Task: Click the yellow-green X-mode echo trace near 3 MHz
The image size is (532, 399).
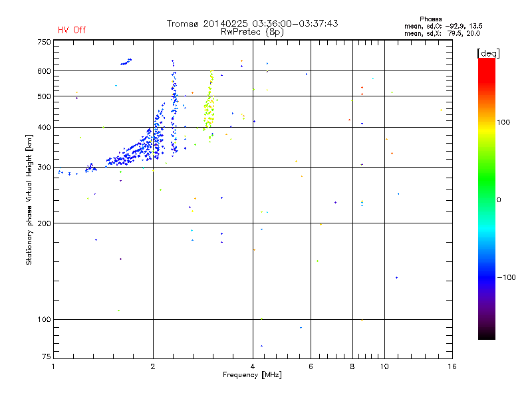Action: (x=209, y=107)
